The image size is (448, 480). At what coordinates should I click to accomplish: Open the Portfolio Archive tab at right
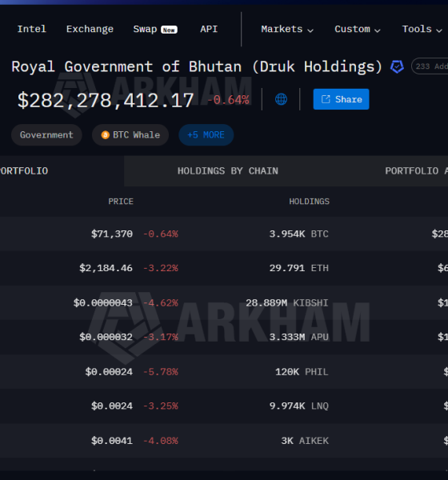417,171
